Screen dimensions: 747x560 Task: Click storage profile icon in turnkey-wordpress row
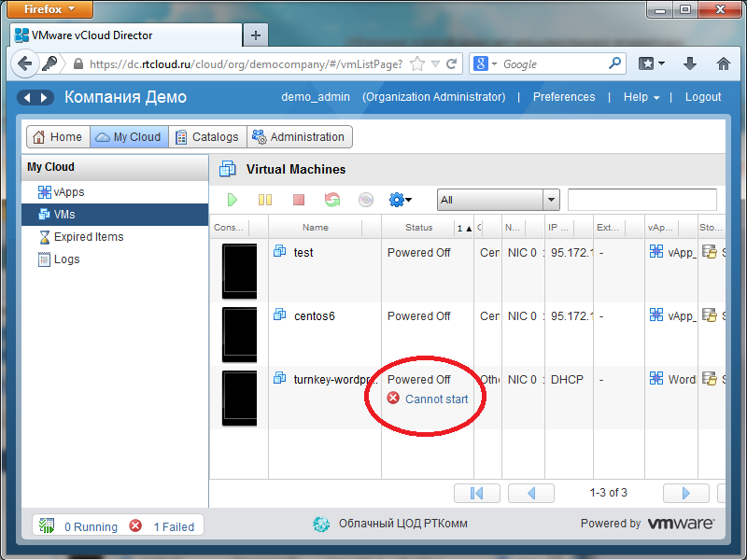[x=710, y=379]
